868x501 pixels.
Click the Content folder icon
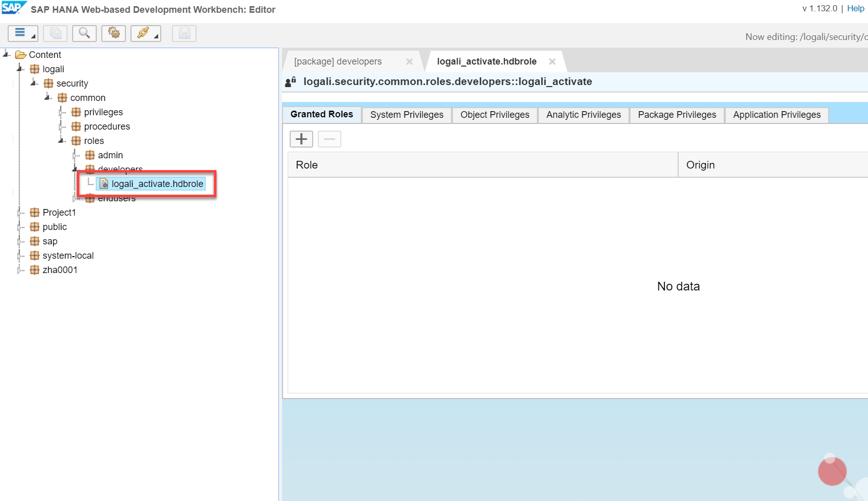click(x=20, y=55)
